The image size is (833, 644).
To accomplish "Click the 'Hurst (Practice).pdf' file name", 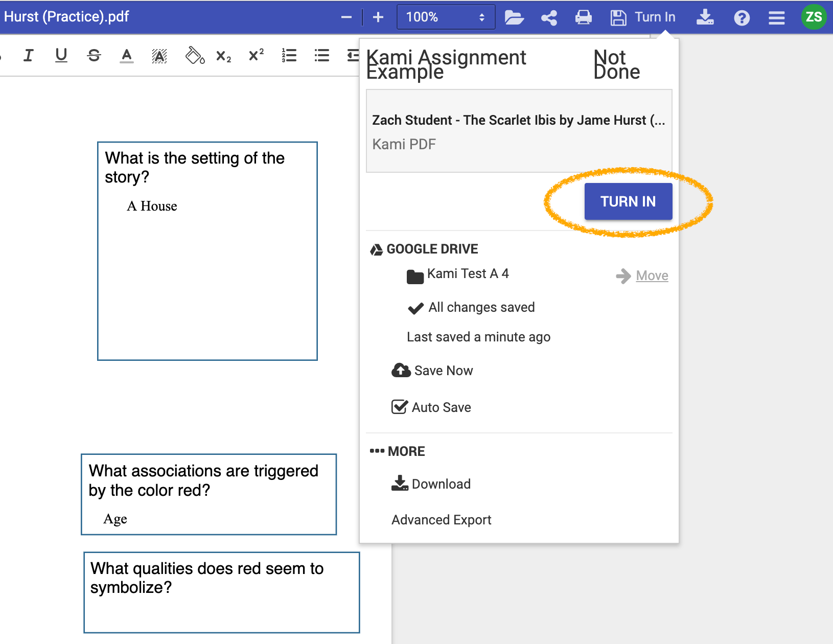I will click(66, 17).
